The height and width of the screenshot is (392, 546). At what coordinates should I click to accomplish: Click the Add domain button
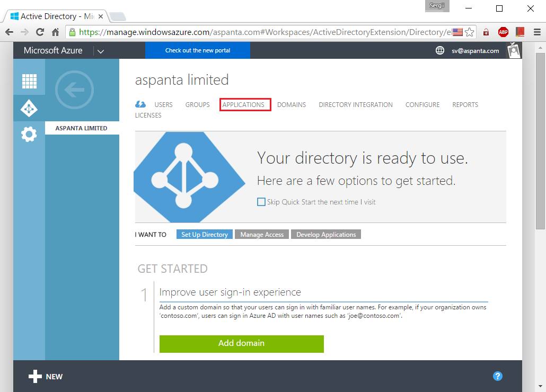241,343
